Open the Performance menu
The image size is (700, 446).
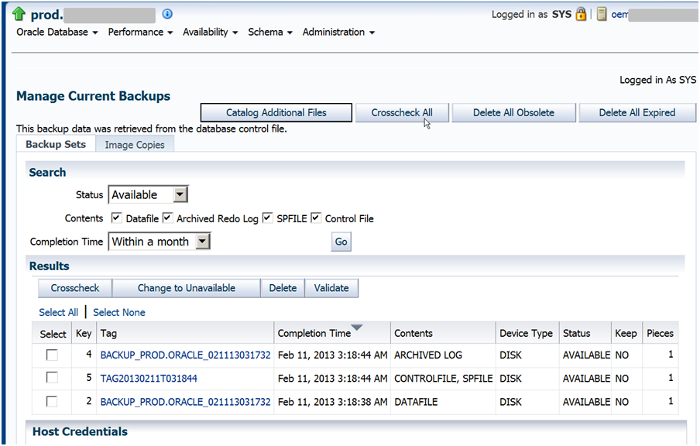[140, 32]
